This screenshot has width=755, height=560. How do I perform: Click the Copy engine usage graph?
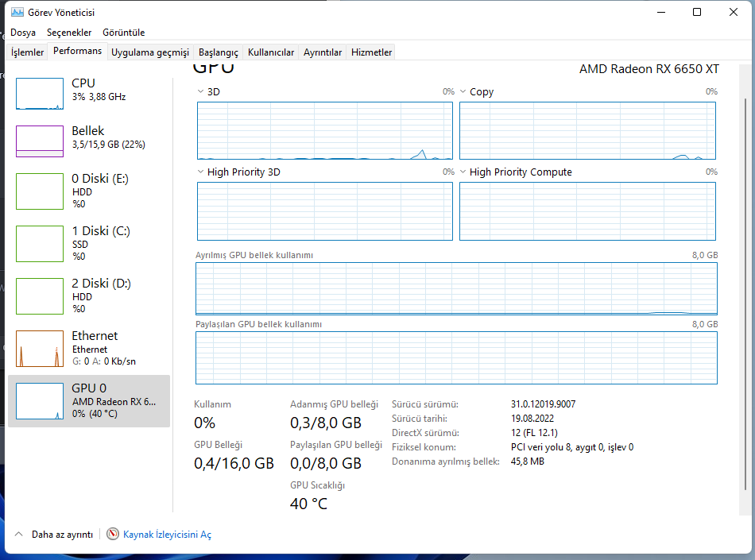tap(587, 130)
